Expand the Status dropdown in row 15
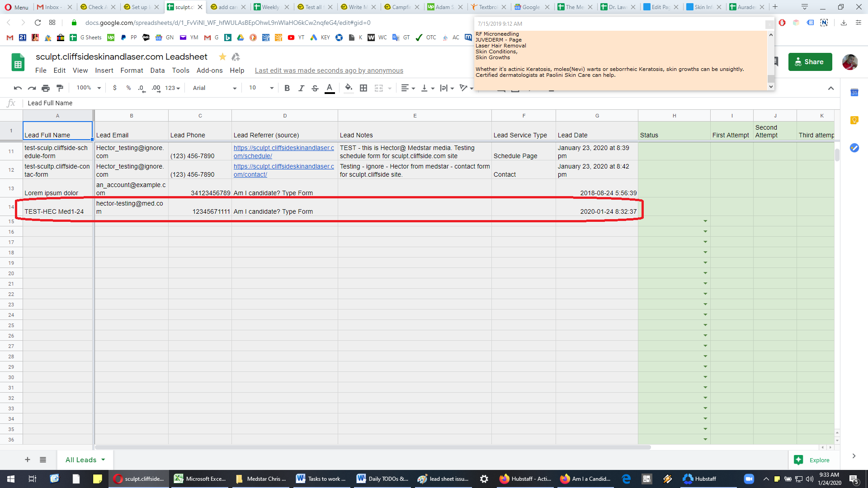This screenshot has width=868, height=488. pyautogui.click(x=705, y=221)
